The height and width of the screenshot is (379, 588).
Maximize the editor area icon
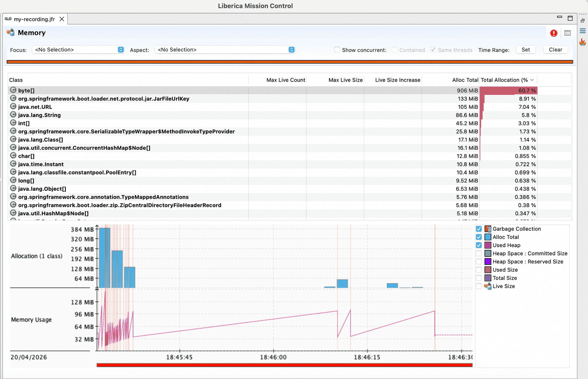pos(570,18)
